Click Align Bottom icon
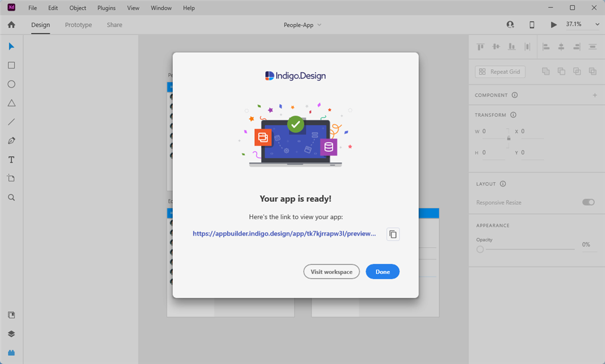605x364 pixels. [511, 47]
